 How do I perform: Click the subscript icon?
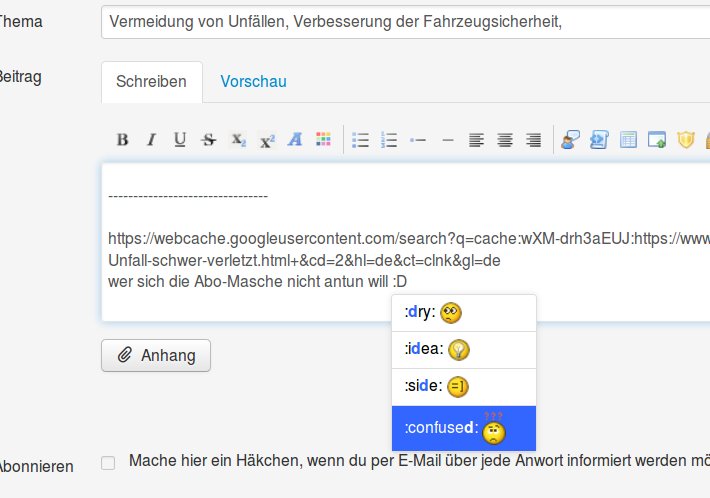pos(238,140)
